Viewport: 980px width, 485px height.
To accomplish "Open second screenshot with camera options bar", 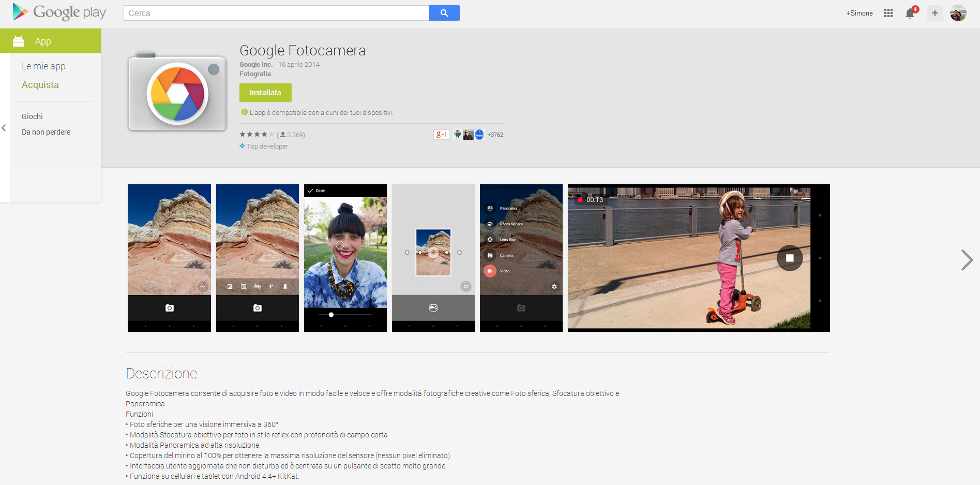I will [258, 258].
